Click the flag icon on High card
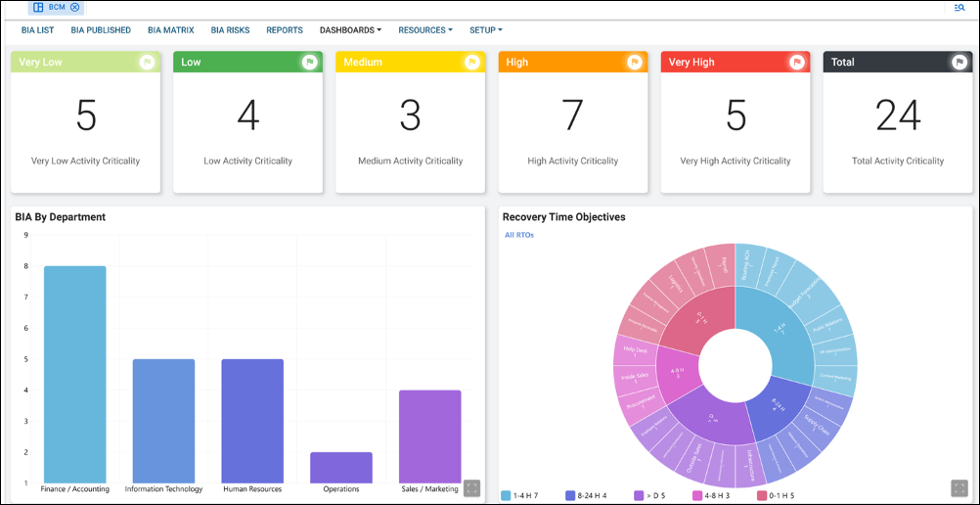The image size is (980, 505). tap(634, 62)
